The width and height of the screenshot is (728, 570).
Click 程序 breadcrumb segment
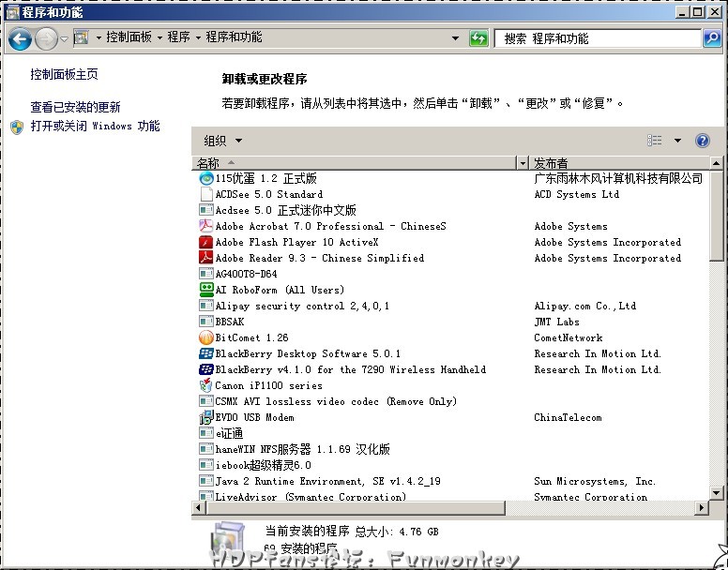pos(179,37)
